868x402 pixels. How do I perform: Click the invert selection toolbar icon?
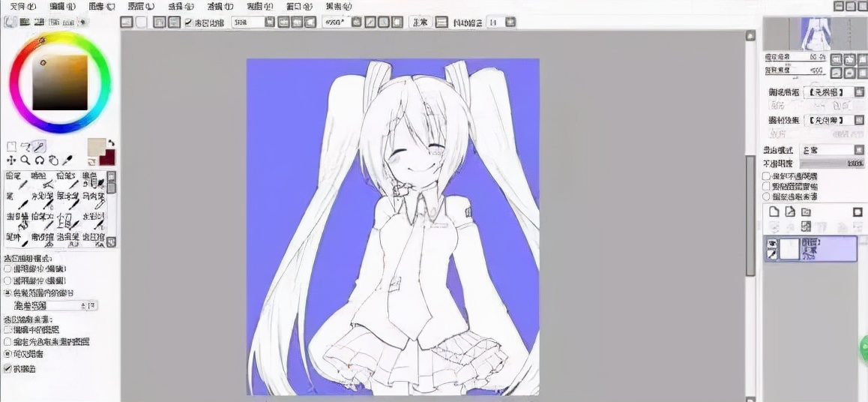tap(175, 22)
